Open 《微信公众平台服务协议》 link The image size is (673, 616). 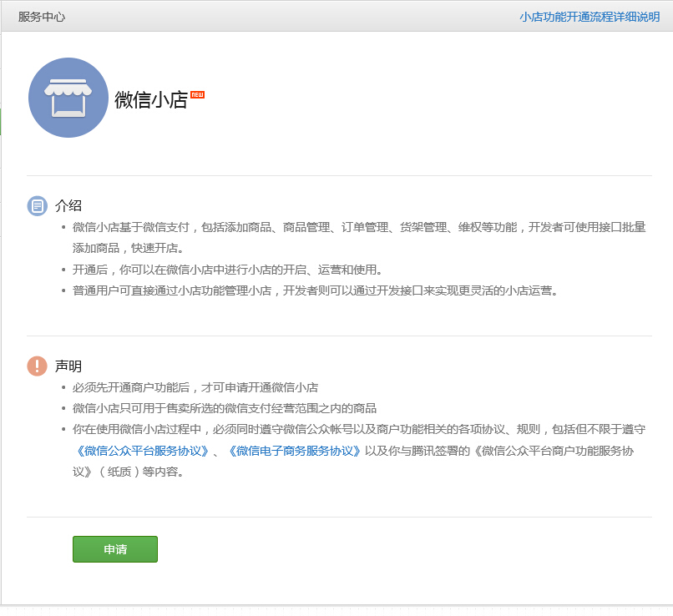(x=143, y=451)
